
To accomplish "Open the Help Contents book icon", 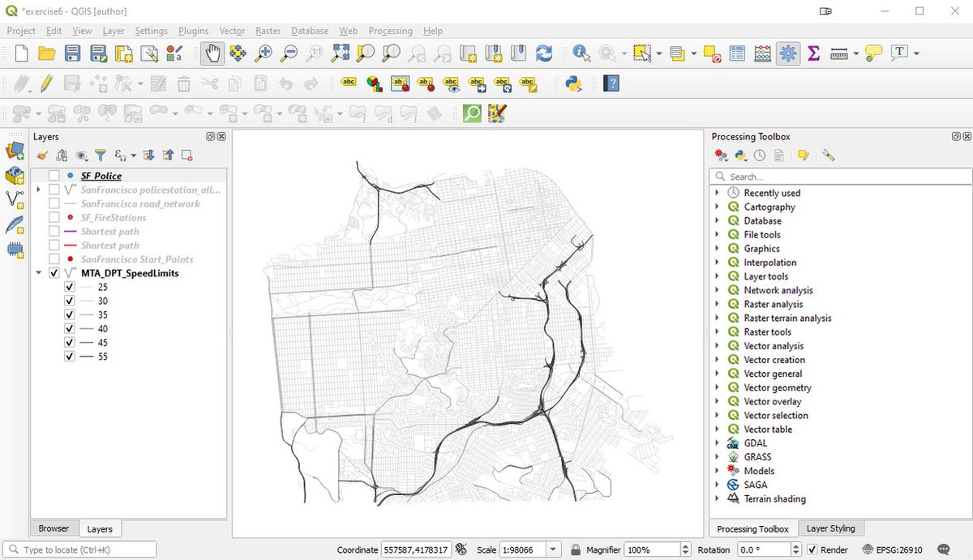I will (611, 83).
